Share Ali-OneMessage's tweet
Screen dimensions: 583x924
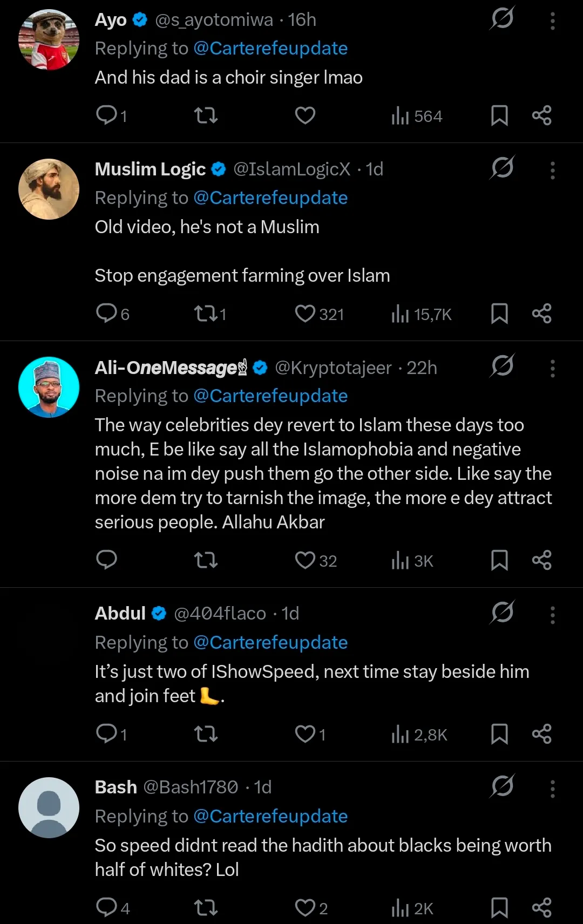click(x=541, y=560)
